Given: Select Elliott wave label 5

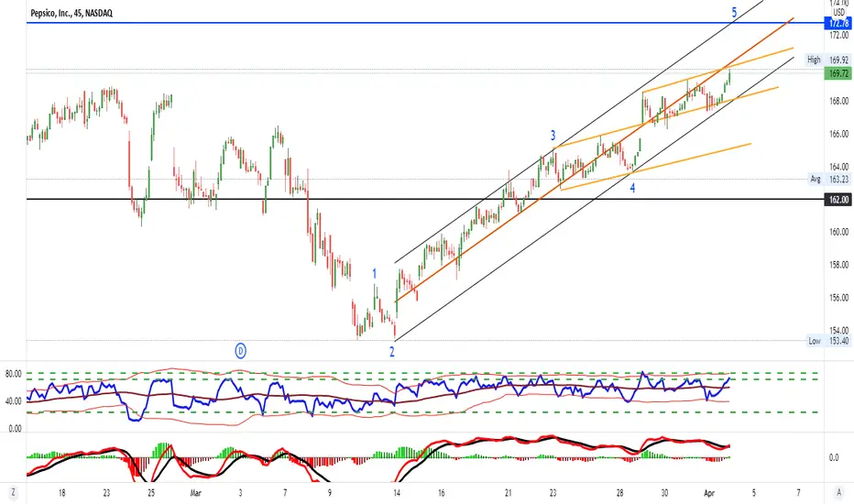Looking at the screenshot, I should [x=734, y=12].
